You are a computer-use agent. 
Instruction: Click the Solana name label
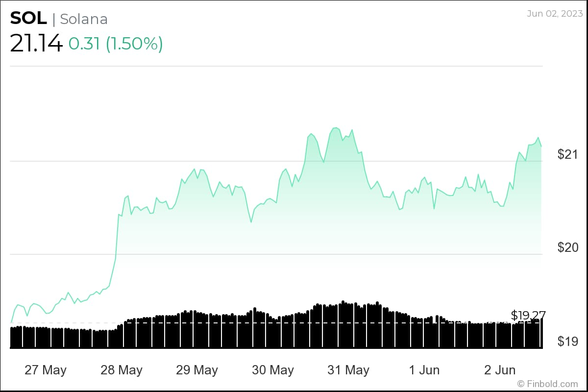coord(84,19)
